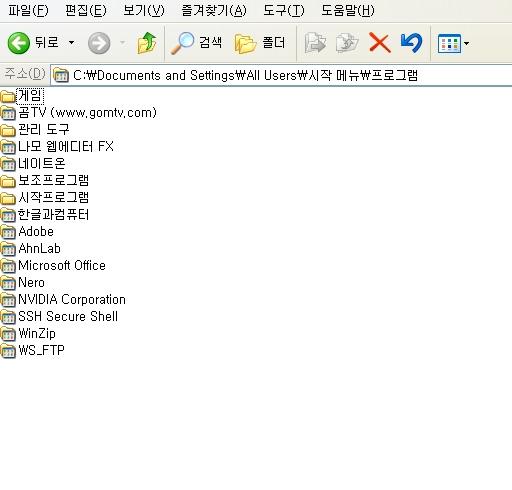The image size is (512, 490).
Task: Expand the Back history dropdown arrow
Action: (x=71, y=43)
